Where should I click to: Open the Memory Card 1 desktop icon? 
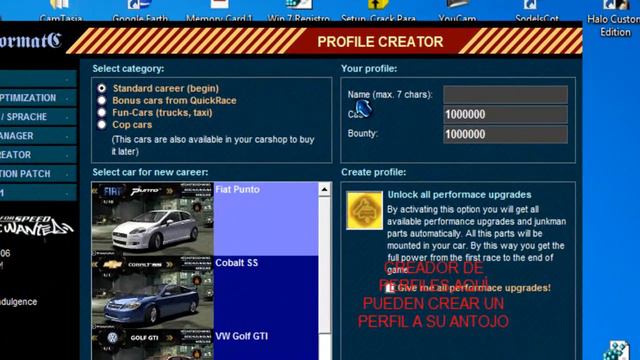[219, 11]
